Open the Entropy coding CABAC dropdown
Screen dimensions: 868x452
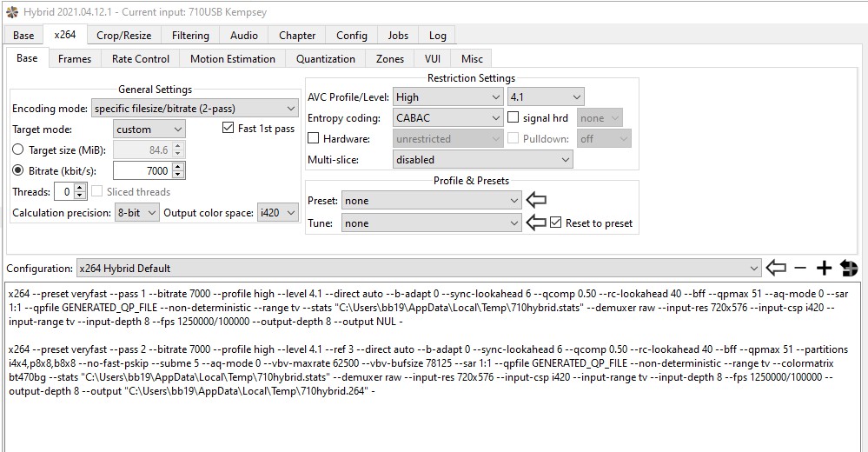[447, 118]
